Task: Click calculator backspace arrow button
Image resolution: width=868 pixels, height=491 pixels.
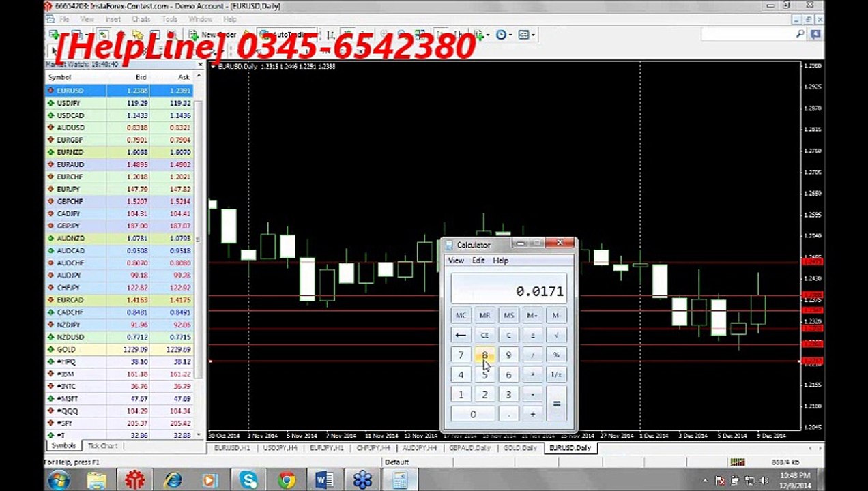Action: coord(461,336)
